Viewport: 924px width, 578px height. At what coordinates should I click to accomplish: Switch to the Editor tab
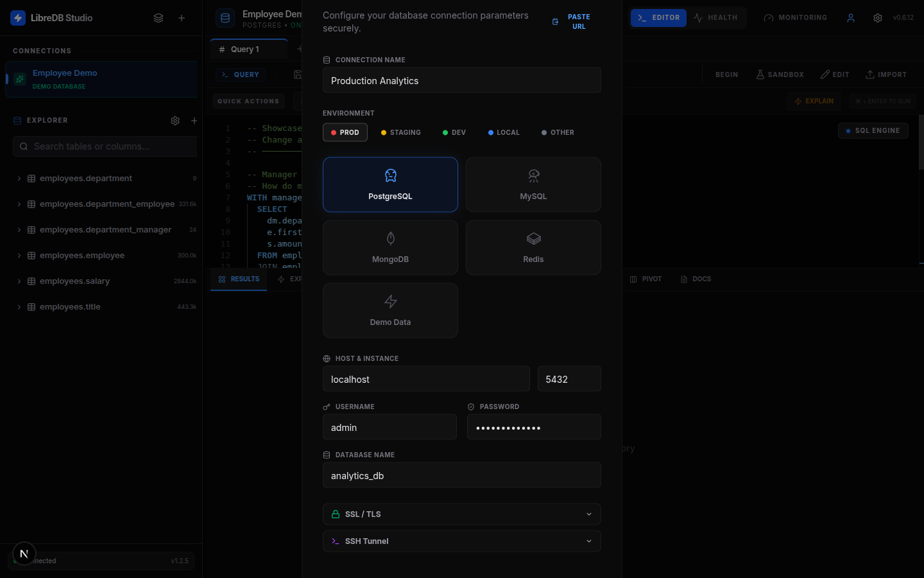tap(658, 18)
